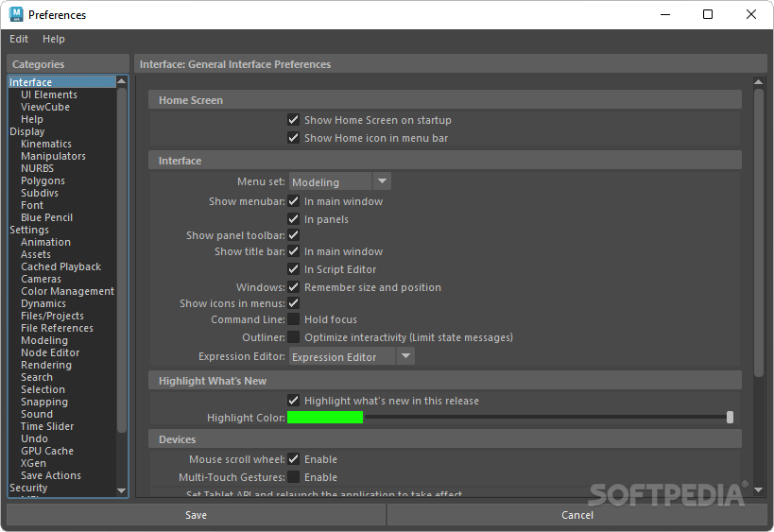This screenshot has width=774, height=532.
Task: Select the Selection category
Action: point(43,389)
